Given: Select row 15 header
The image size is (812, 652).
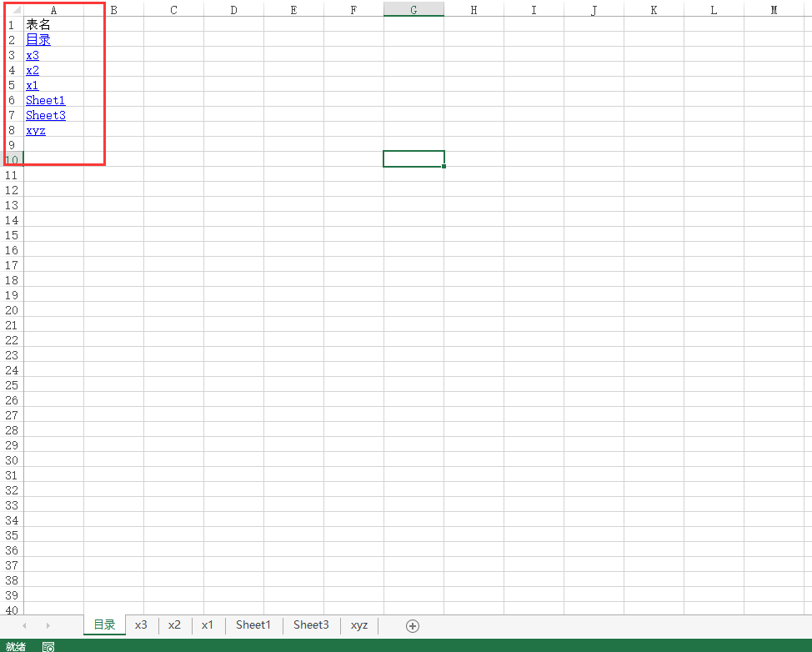Looking at the screenshot, I should pyautogui.click(x=12, y=235).
